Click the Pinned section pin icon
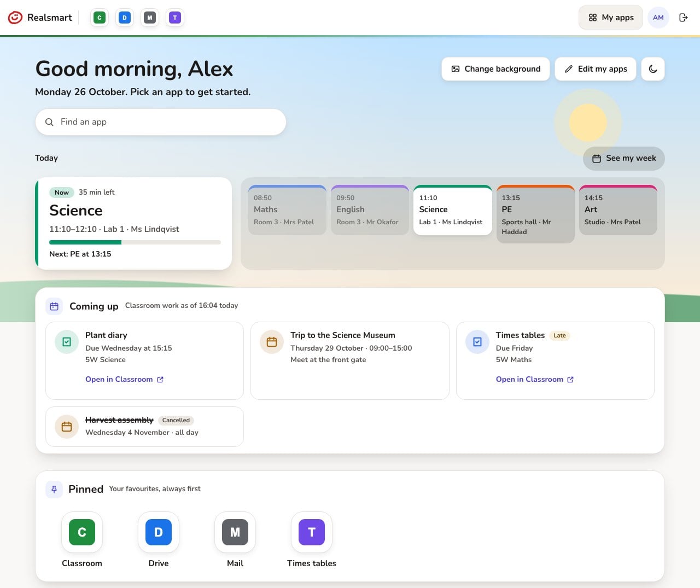 pos(54,489)
